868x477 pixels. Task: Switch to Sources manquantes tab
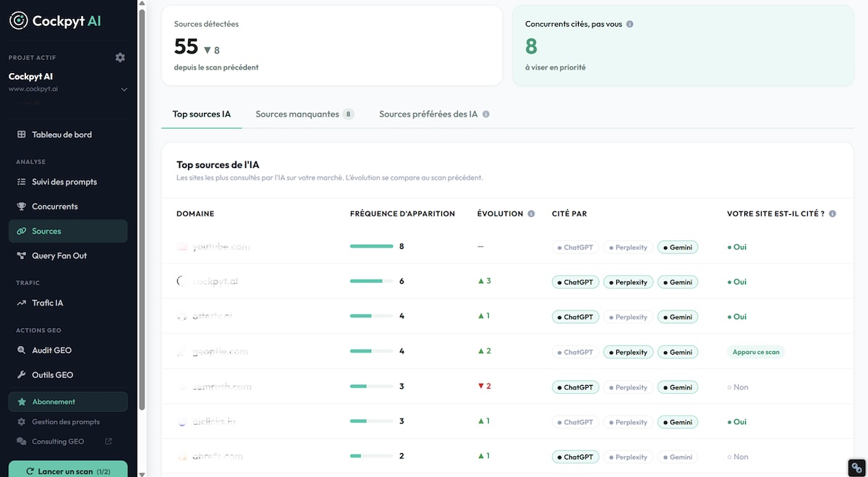(x=305, y=114)
